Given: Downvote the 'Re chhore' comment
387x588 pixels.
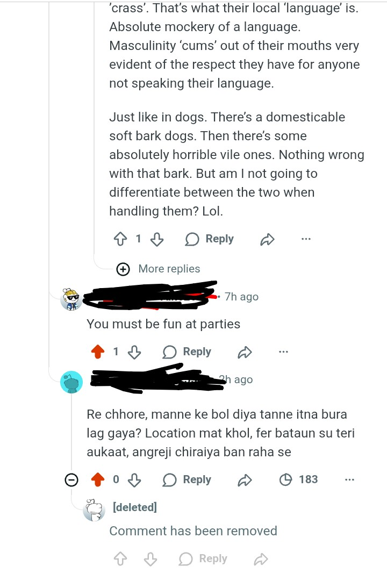Looking at the screenshot, I should point(134,479).
